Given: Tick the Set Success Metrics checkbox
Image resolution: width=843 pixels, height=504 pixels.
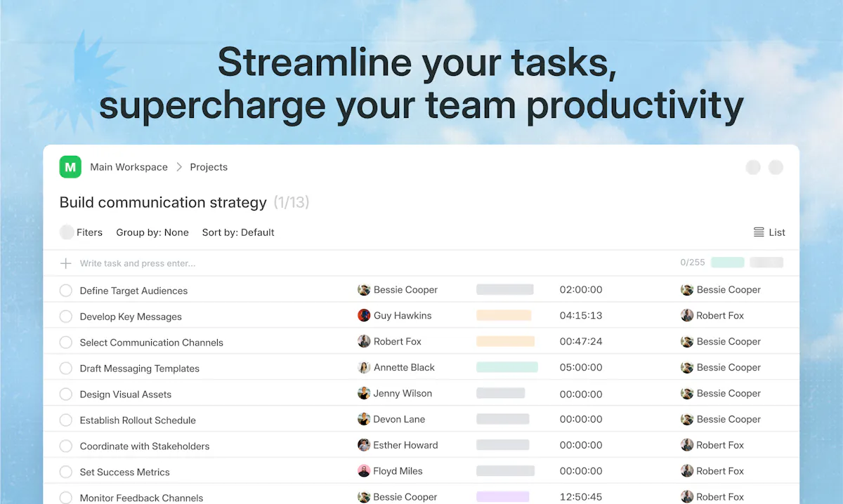Looking at the screenshot, I should point(66,472).
